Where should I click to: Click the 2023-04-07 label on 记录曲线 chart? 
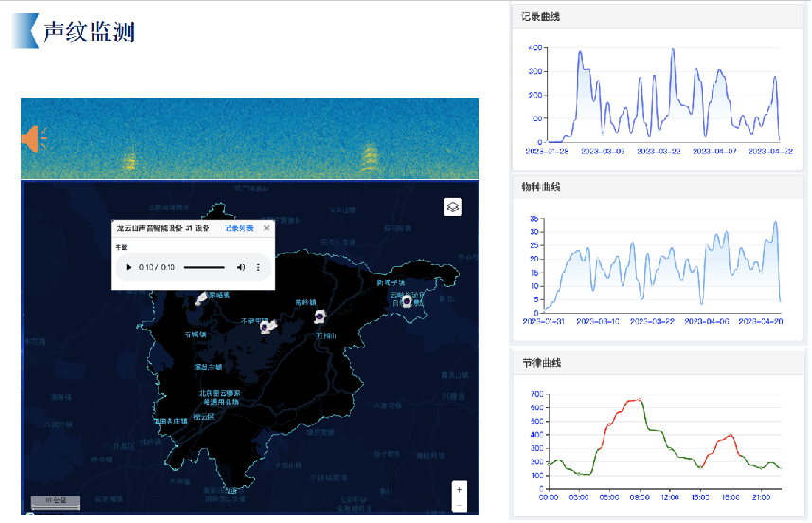tap(714, 152)
